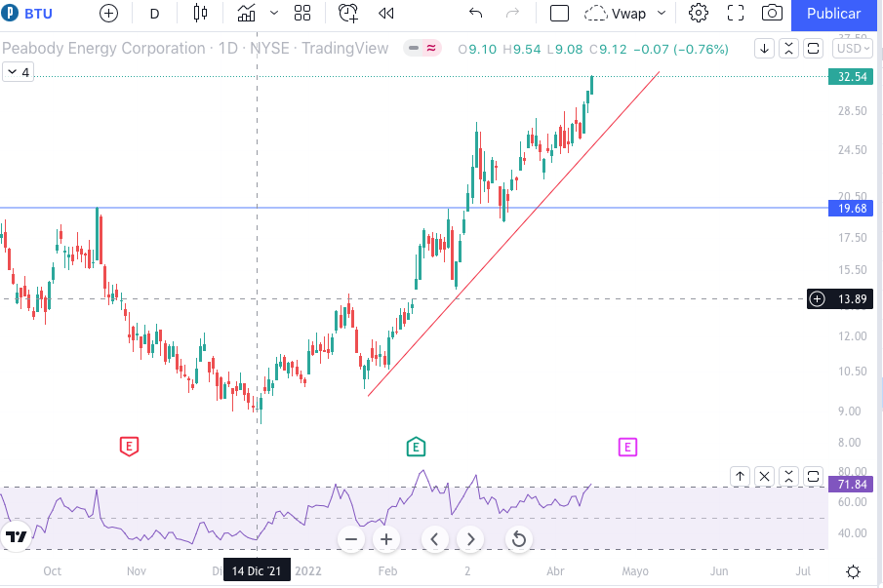Expand the collapsed indicators legend showing 4
The height and width of the screenshot is (588, 883).
pyautogui.click(x=18, y=72)
